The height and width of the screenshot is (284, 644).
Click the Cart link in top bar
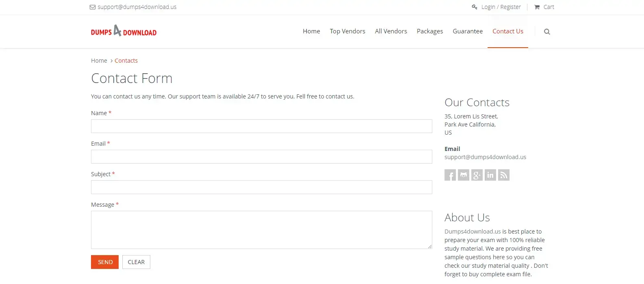544,7
